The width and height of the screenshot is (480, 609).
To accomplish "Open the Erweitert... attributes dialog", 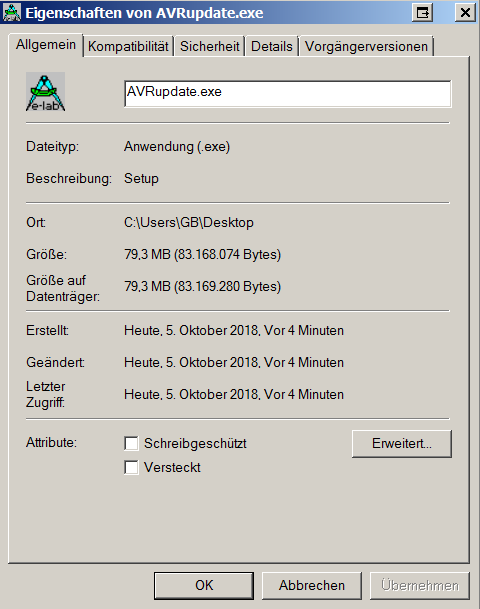I will pos(402,444).
